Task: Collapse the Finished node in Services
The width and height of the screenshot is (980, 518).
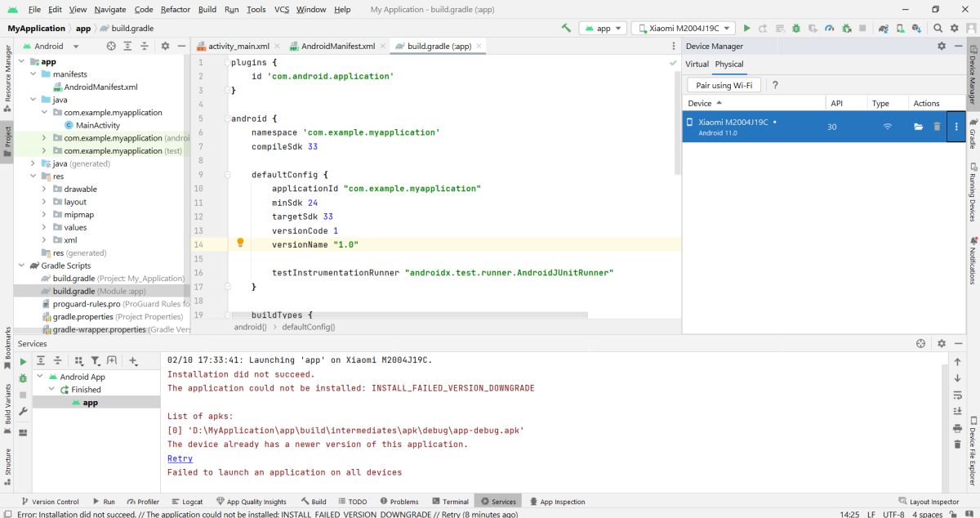Action: 51,390
